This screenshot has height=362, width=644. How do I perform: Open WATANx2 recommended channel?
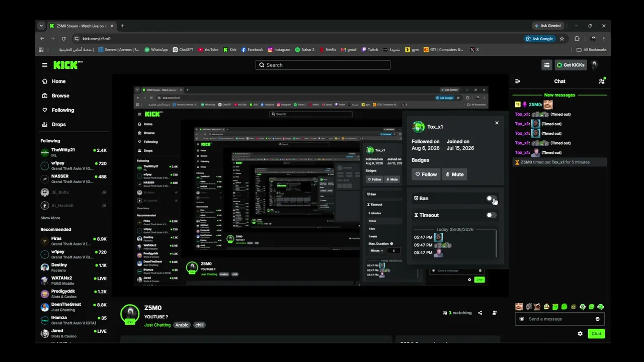(x=73, y=281)
